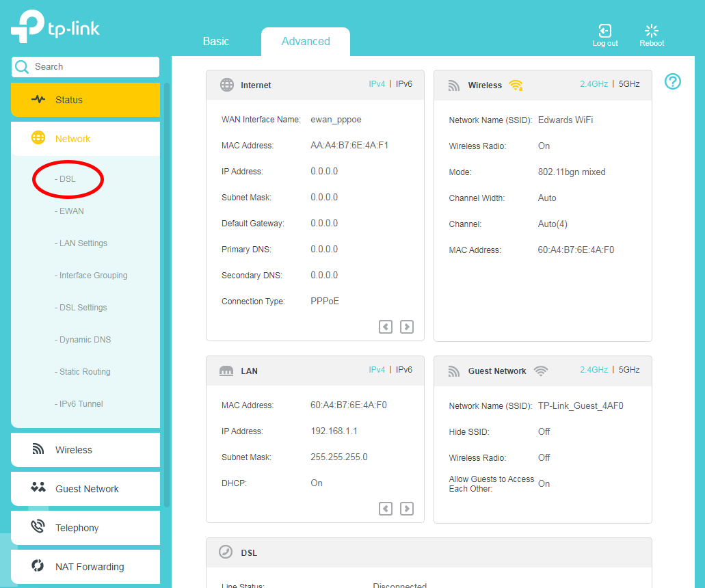The width and height of the screenshot is (705, 588).
Task: Expand the Telephony menu section
Action: pos(85,528)
